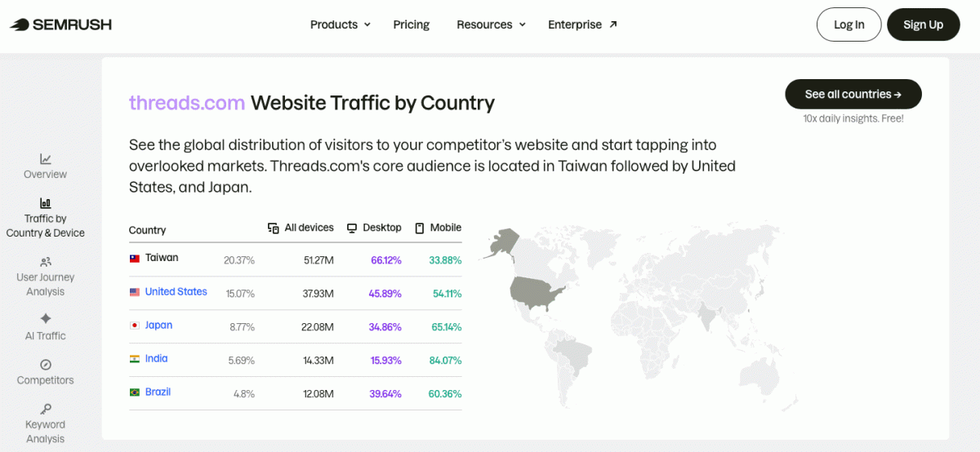980x452 pixels.
Task: Click United States 37.93M visits value
Action: [317, 294]
